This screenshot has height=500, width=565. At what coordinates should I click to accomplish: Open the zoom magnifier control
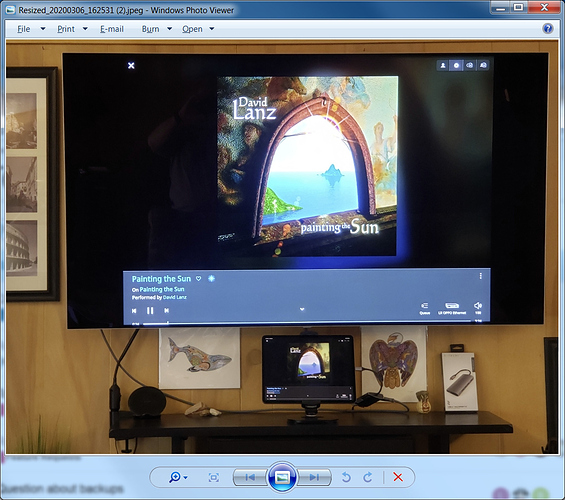pos(175,477)
